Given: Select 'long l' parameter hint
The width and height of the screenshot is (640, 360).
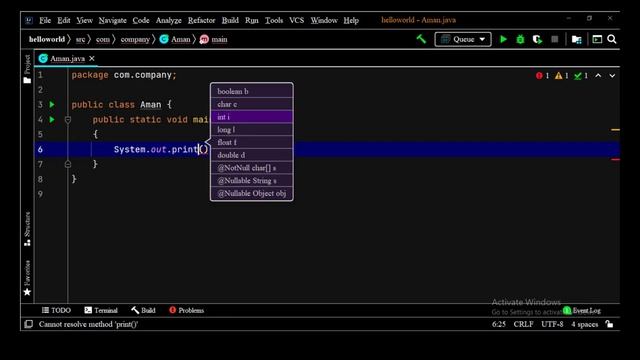Looking at the screenshot, I should (x=251, y=129).
